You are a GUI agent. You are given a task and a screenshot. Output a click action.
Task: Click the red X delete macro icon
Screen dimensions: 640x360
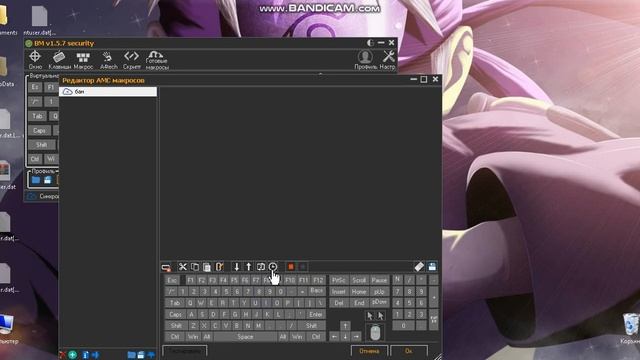tap(62, 355)
